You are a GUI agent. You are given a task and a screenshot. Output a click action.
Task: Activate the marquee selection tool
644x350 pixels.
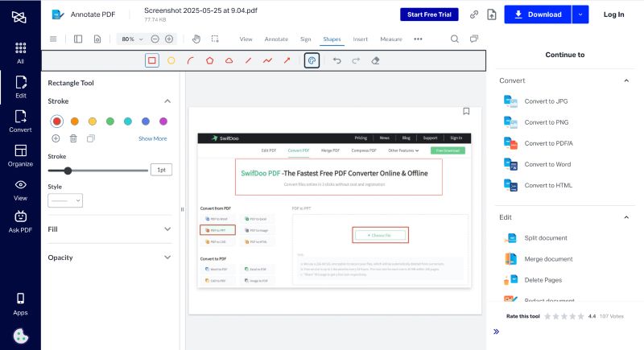pyautogui.click(x=215, y=39)
